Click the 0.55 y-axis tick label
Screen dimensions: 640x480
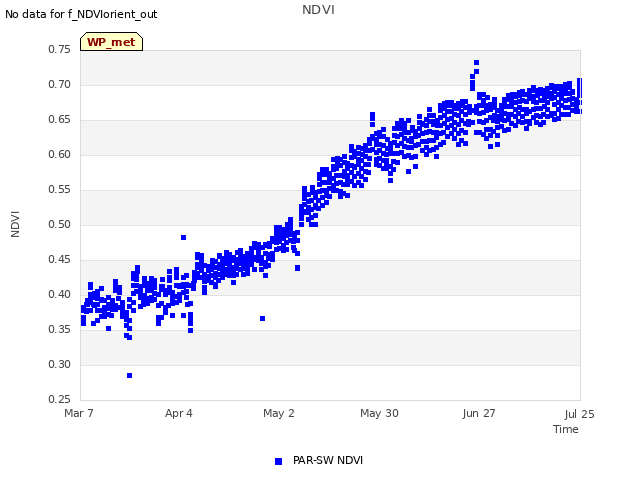59,189
